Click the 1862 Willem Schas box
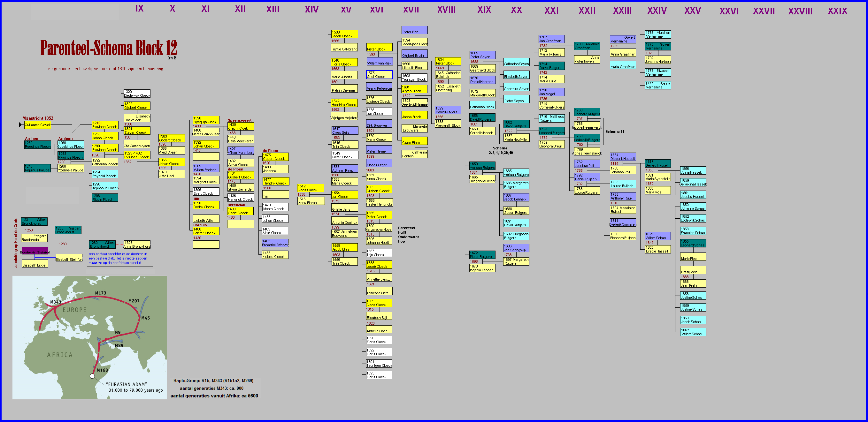868x422 pixels. pos(693,332)
